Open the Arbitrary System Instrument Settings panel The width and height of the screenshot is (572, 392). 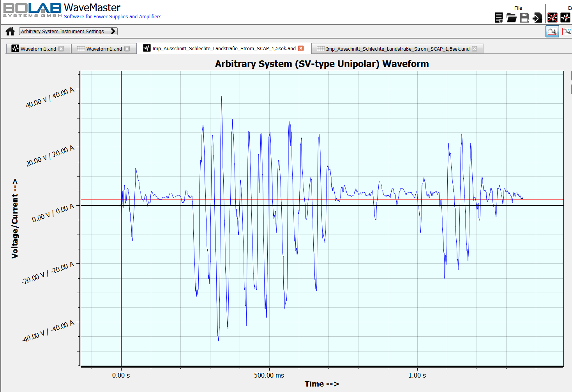(x=62, y=31)
